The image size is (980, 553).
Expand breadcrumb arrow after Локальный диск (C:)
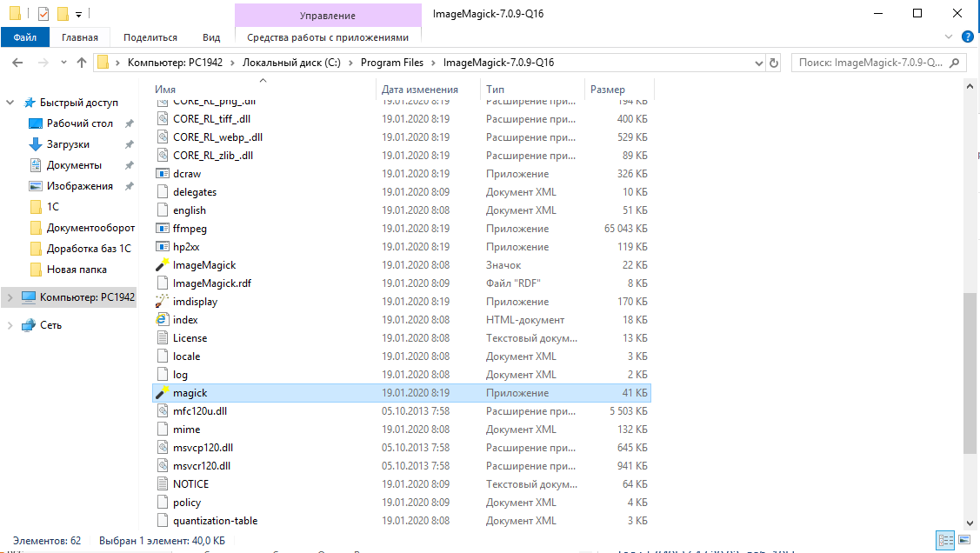(x=350, y=63)
